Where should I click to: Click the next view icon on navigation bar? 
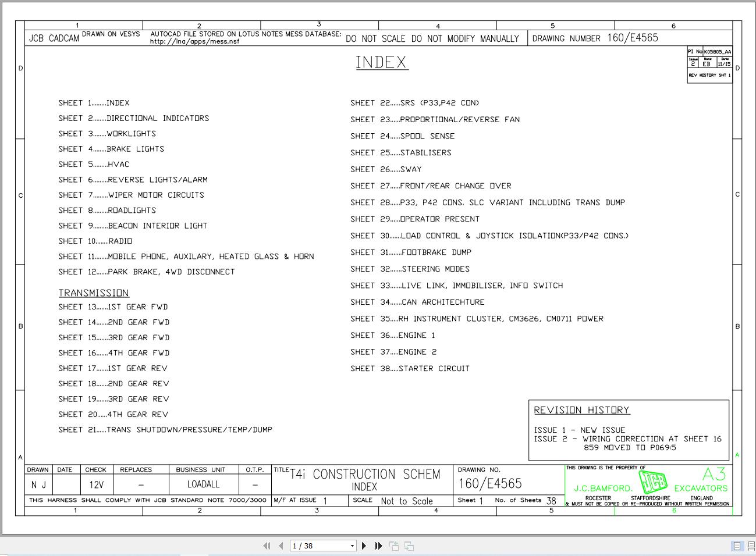(x=408, y=546)
